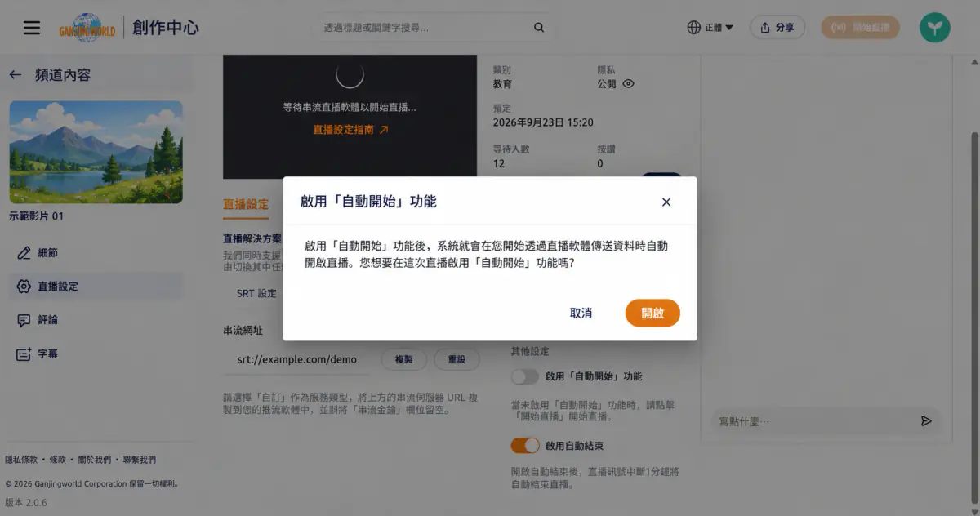The height and width of the screenshot is (516, 980).
Task: Click the landscape video thumbnail
Action: click(x=96, y=152)
